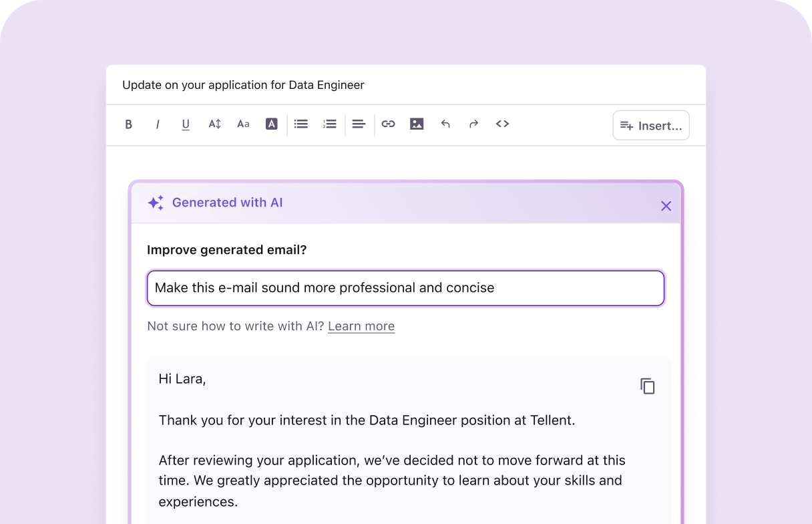This screenshot has width=812, height=524.
Task: Open the Insert menu
Action: pyautogui.click(x=650, y=125)
